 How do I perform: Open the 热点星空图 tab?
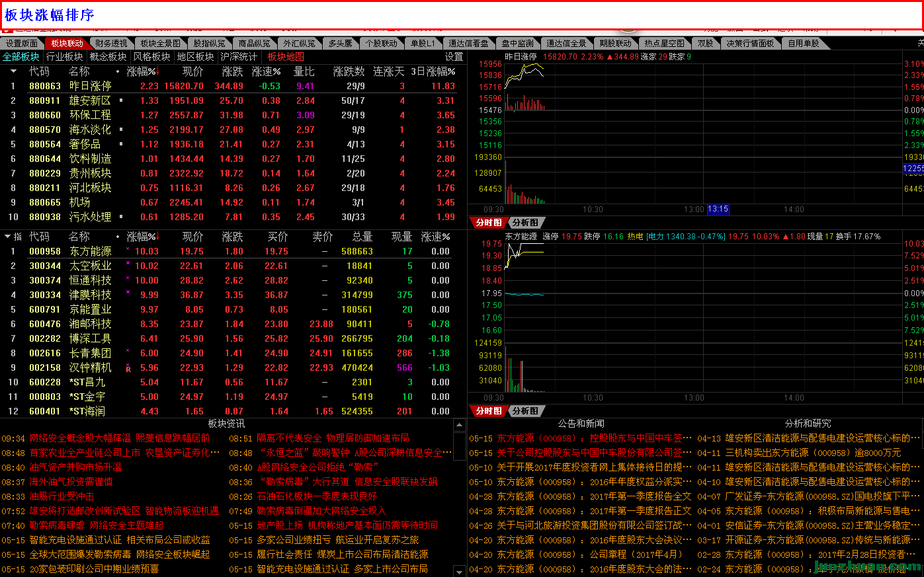point(664,43)
